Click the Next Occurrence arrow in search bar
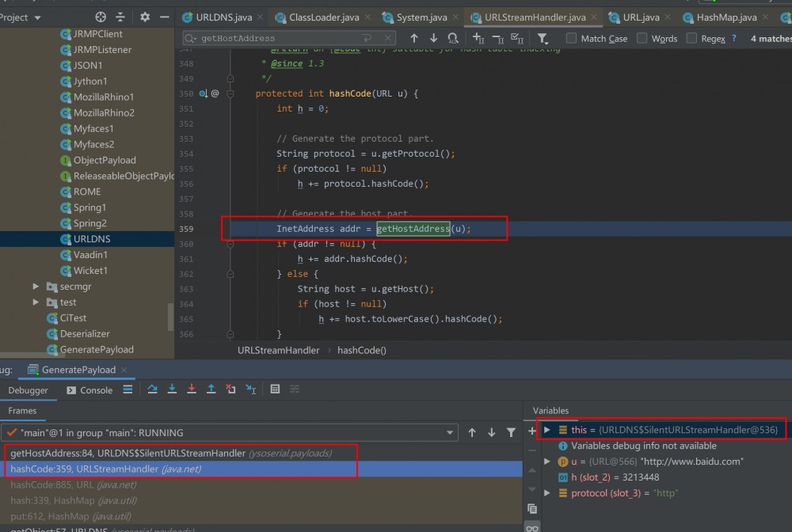 tap(432, 37)
